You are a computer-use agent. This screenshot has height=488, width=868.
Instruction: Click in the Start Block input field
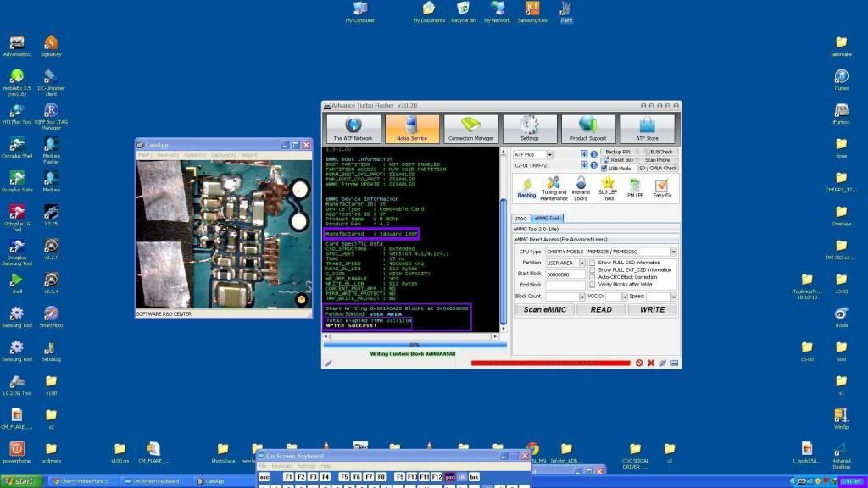(x=565, y=274)
